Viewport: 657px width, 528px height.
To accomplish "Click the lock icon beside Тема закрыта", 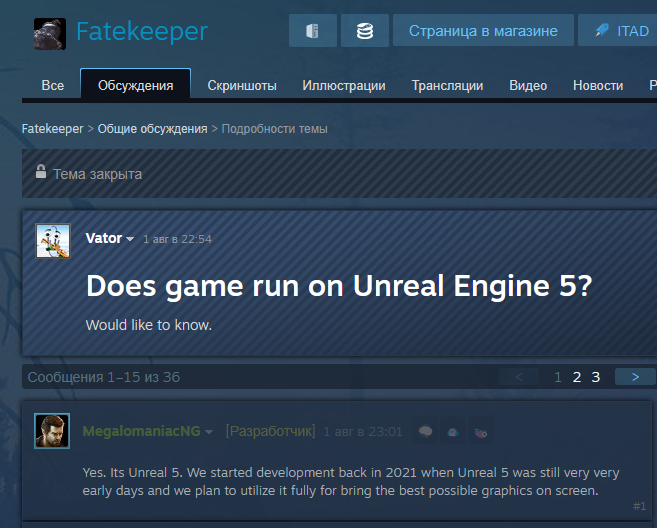I will coord(41,171).
